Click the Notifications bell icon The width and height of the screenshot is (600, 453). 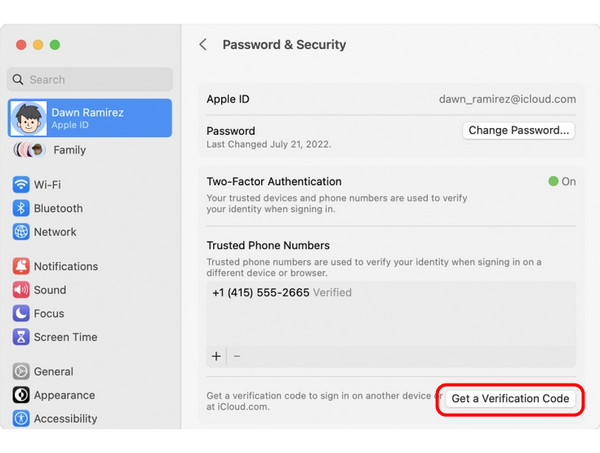point(21,266)
